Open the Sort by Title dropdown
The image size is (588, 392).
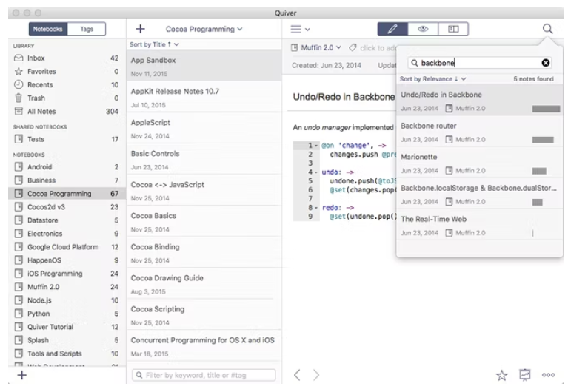click(154, 44)
